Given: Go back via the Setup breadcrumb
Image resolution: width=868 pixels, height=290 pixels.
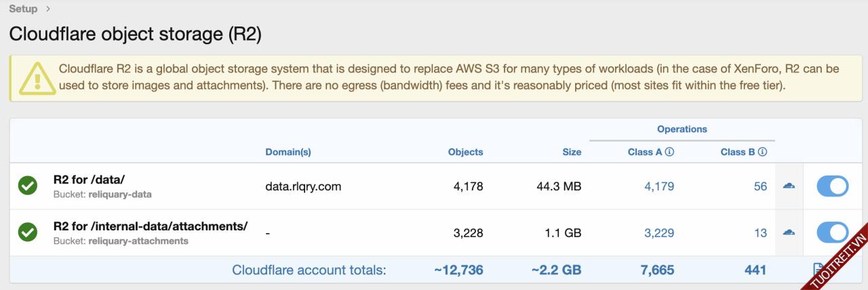Looking at the screenshot, I should [23, 9].
